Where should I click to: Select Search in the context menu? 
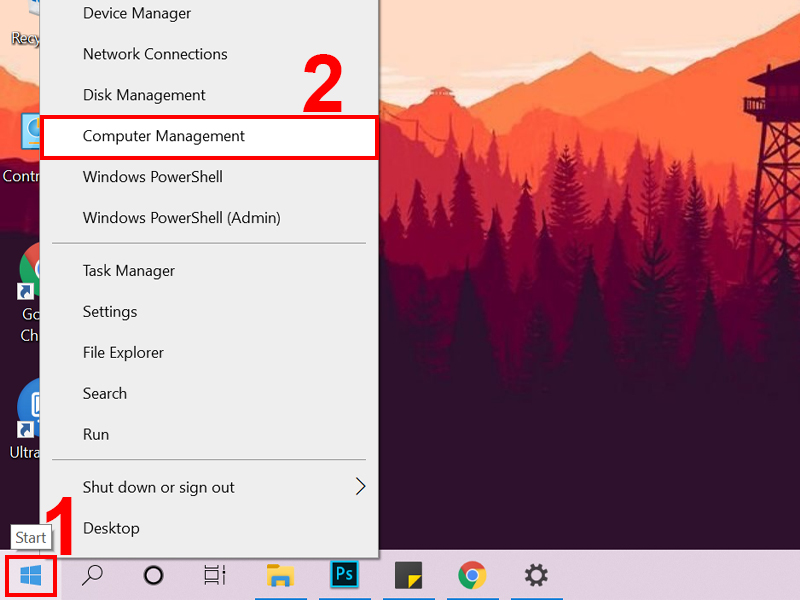[x=209, y=394]
